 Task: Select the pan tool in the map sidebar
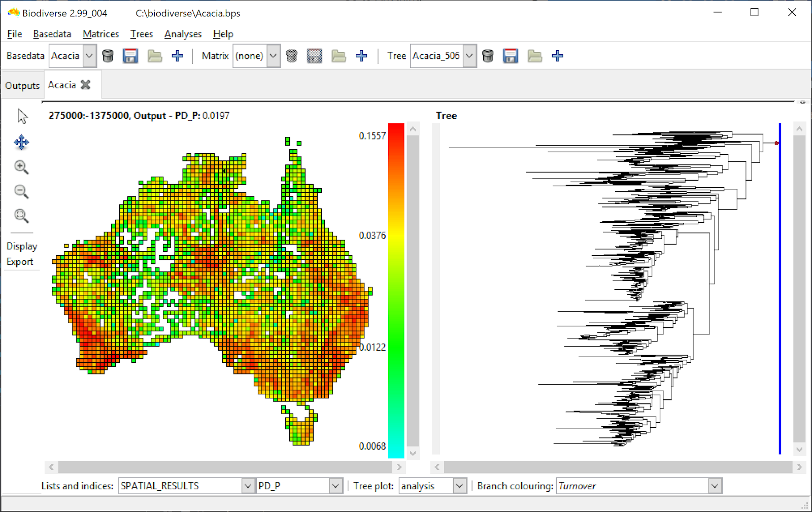pyautogui.click(x=21, y=143)
